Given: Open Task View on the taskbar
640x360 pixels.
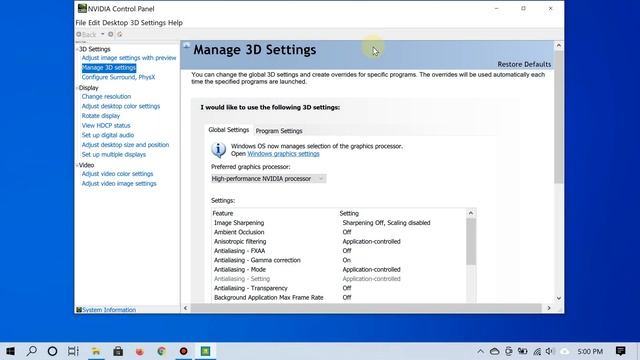Looking at the screenshot, I should pos(73,351).
